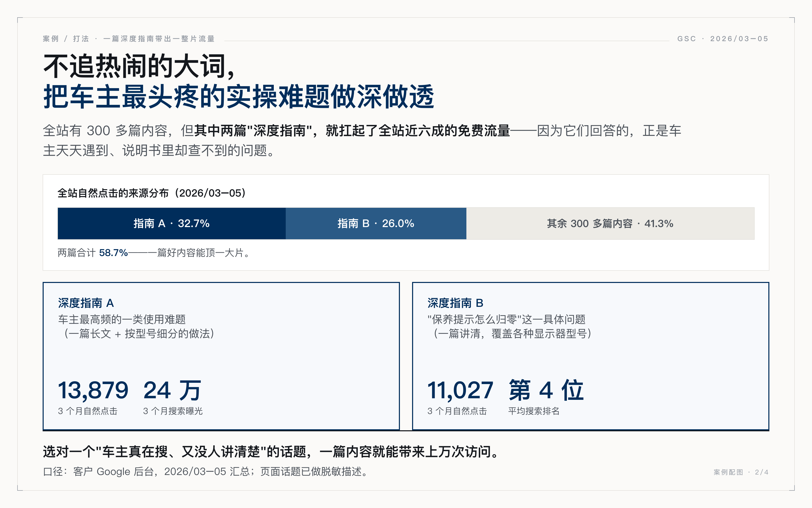This screenshot has width=812, height=508.
Task: Click the 深度指南 B card title
Action: 455,303
